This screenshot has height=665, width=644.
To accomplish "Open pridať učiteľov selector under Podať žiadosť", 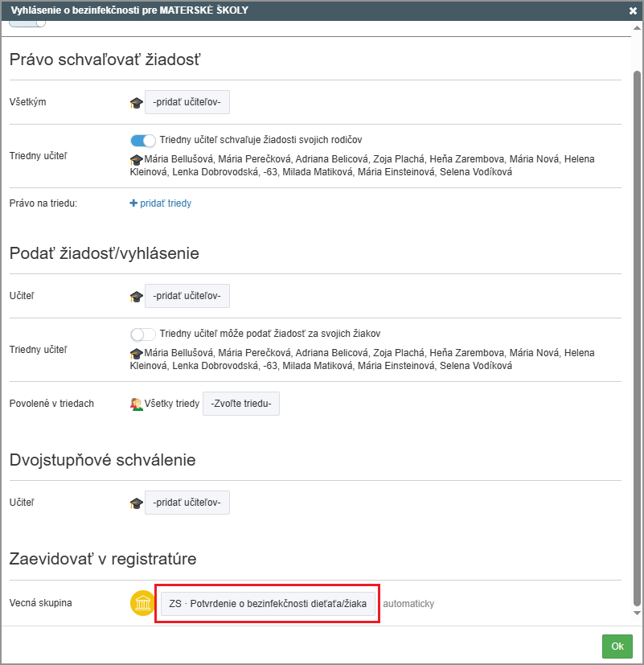I will (187, 296).
